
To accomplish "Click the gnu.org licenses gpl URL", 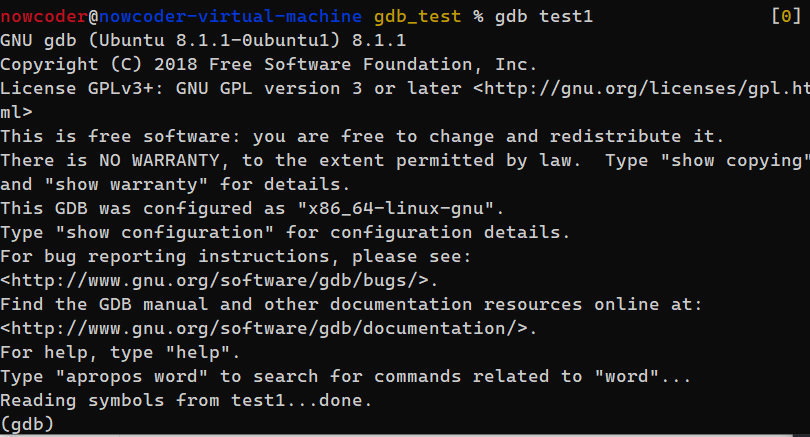I will click(642, 89).
